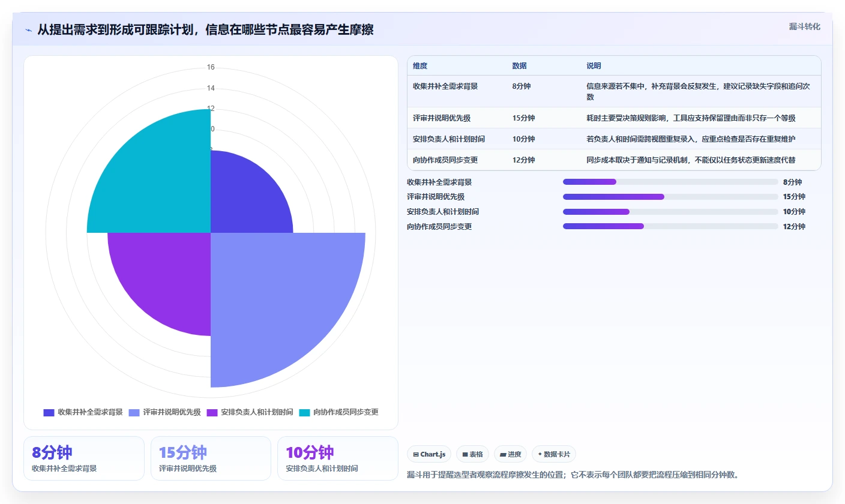Open the 8分钟 data card
Image resolution: width=845 pixels, height=504 pixels.
tap(84, 458)
